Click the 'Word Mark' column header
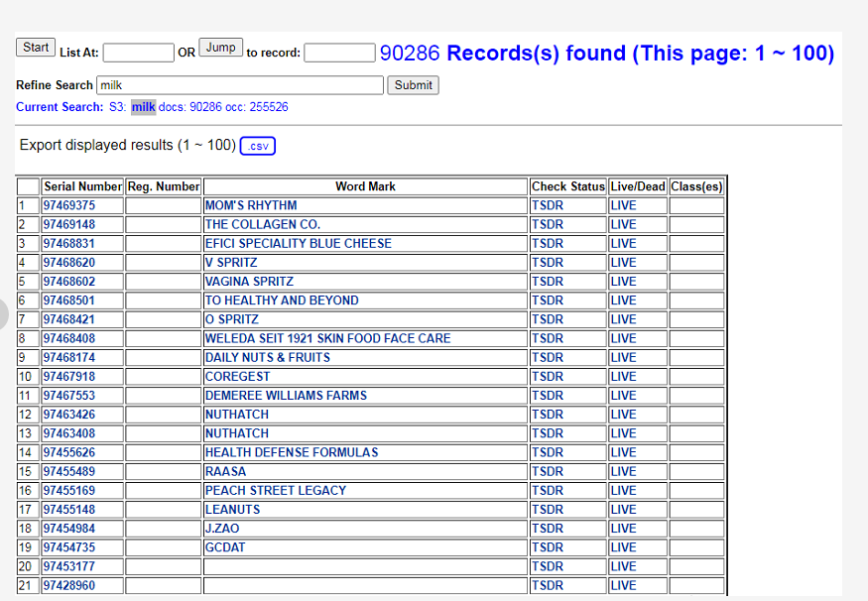 pyautogui.click(x=365, y=186)
